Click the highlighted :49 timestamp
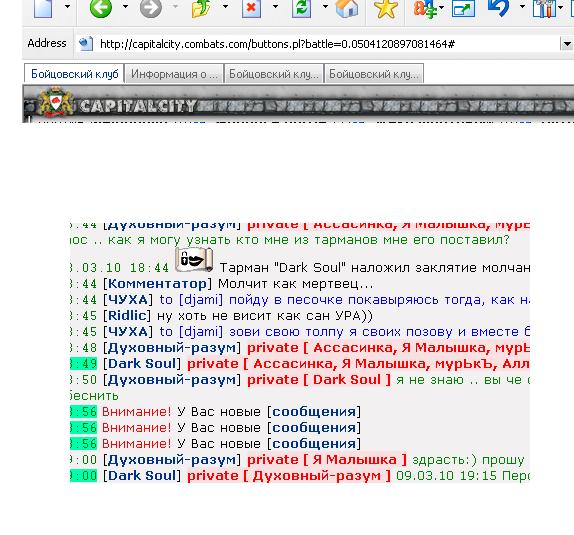 [x=83, y=364]
